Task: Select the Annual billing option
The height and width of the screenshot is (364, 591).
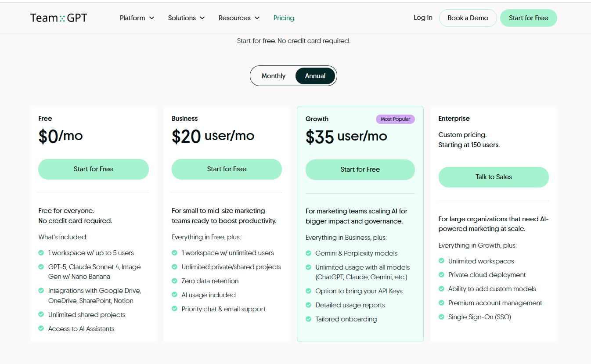Action: click(x=315, y=76)
